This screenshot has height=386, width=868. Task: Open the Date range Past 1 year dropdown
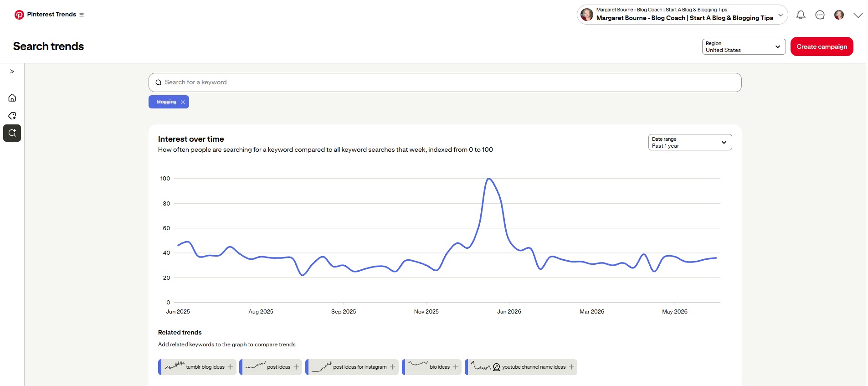point(690,142)
